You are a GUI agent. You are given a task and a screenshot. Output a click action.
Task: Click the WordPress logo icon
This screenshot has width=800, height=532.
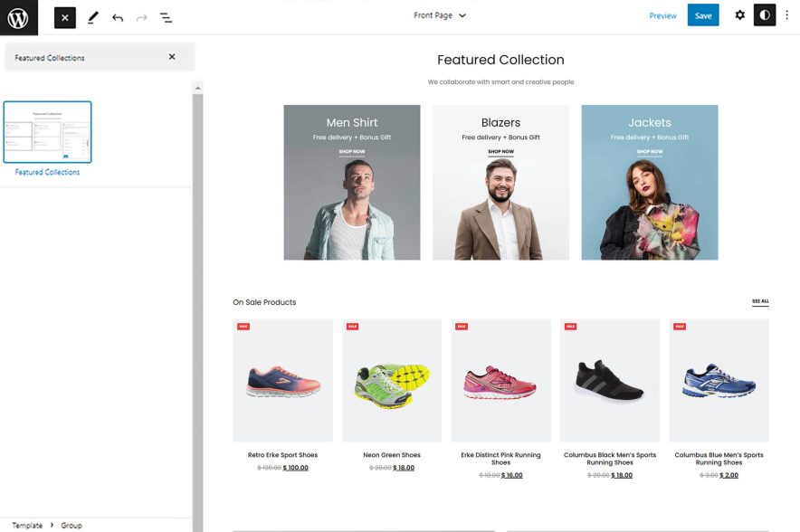pos(15,16)
